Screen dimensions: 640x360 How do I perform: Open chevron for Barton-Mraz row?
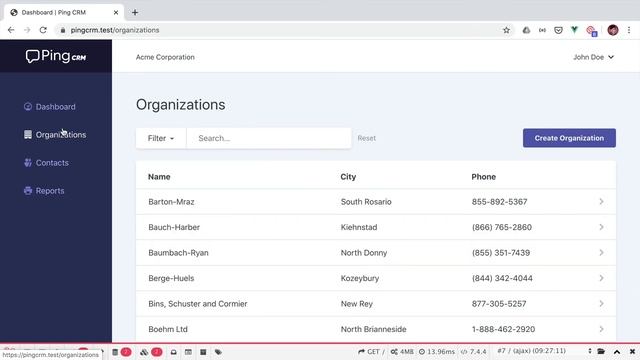pos(601,202)
